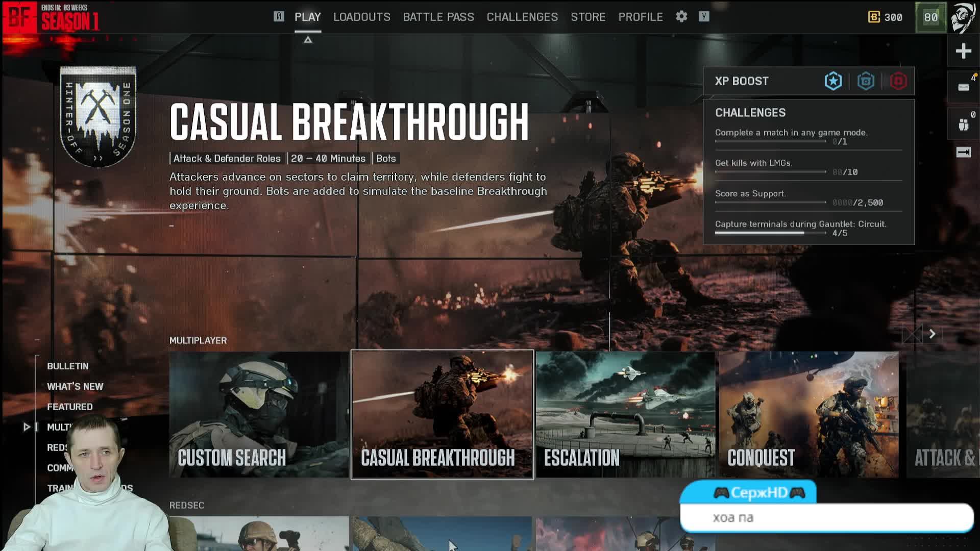Toggle the second hexagon XP boost

(x=866, y=81)
